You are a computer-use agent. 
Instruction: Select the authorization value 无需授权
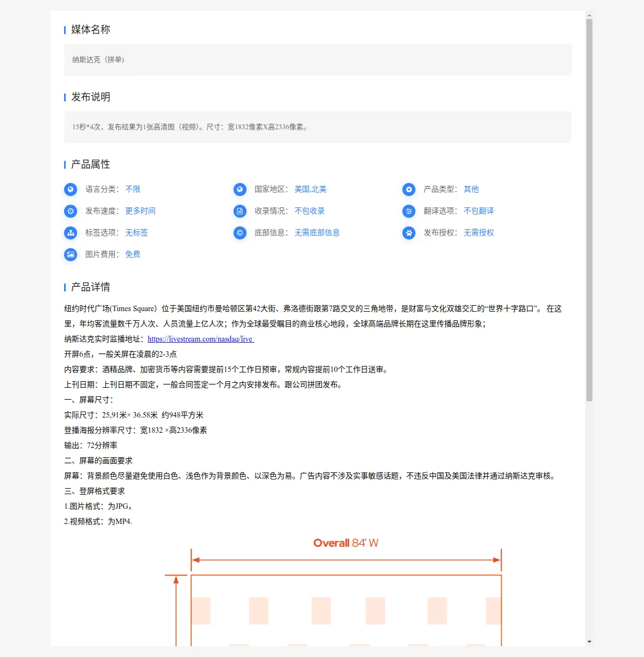pos(479,232)
